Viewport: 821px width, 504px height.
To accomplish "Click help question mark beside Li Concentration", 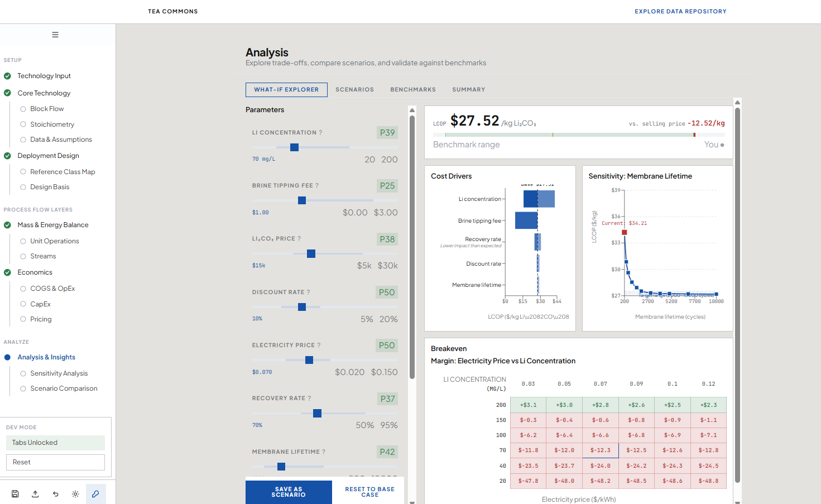I will point(320,133).
